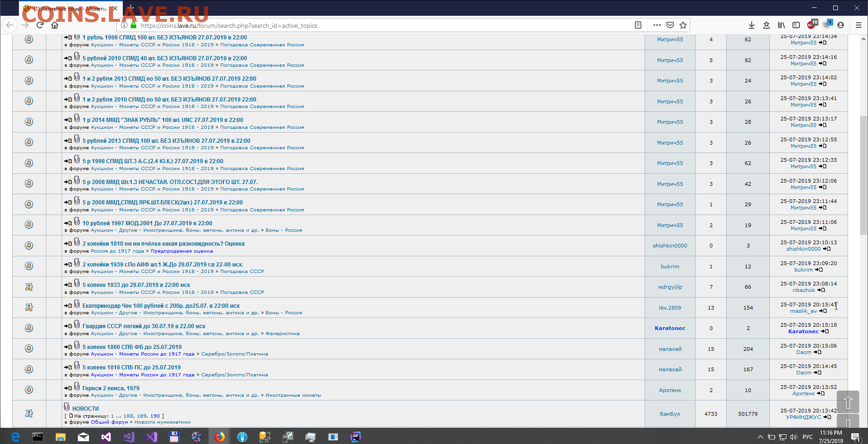The height and width of the screenshot is (444, 868).
Task: Click hot topic icon for НОВОСТИ row
Action: pos(29,413)
